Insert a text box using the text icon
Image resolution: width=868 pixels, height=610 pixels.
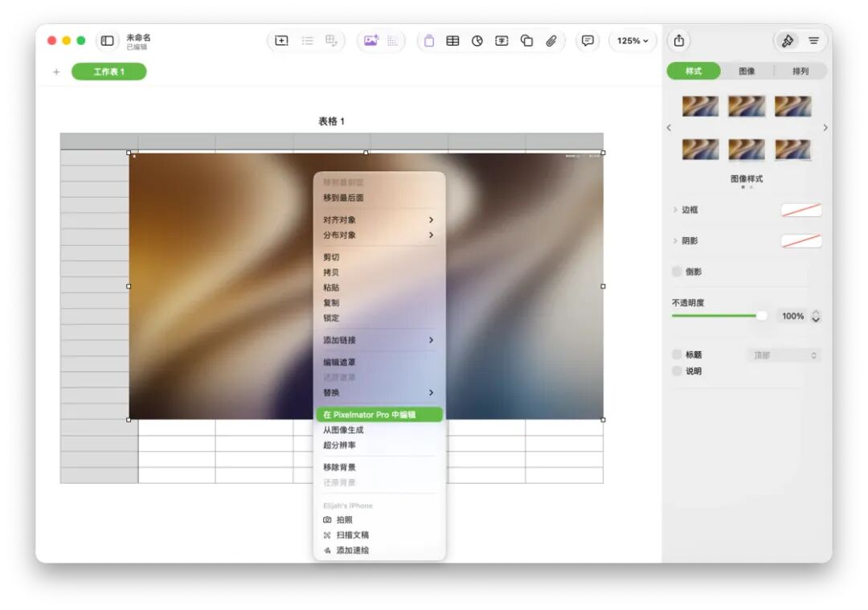502,40
